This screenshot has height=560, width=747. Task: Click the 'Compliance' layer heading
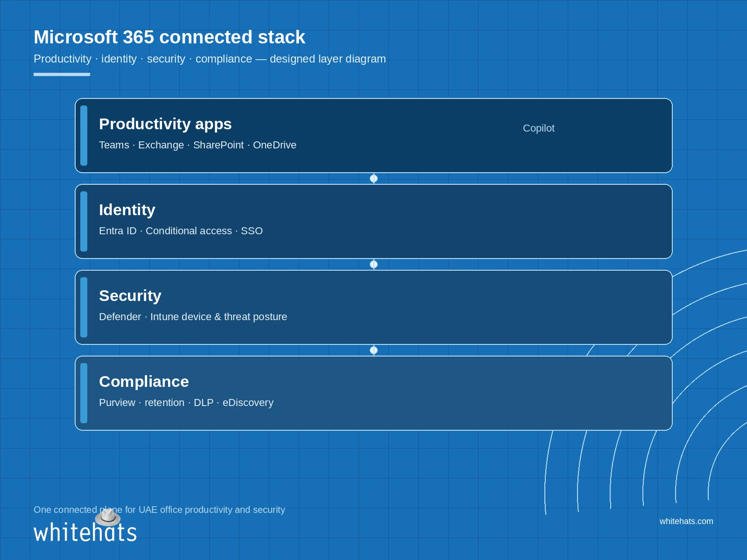144,382
